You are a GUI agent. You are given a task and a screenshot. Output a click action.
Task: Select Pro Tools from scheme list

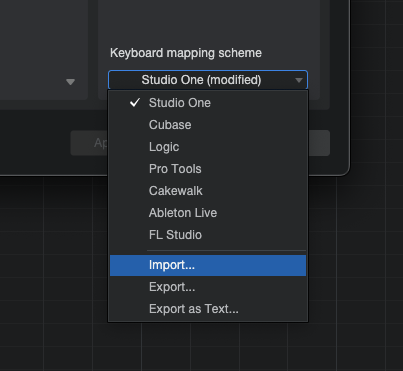click(x=208, y=169)
